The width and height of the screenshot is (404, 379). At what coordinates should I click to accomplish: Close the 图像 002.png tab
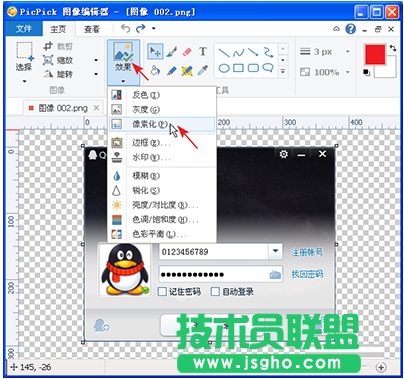click(x=96, y=108)
